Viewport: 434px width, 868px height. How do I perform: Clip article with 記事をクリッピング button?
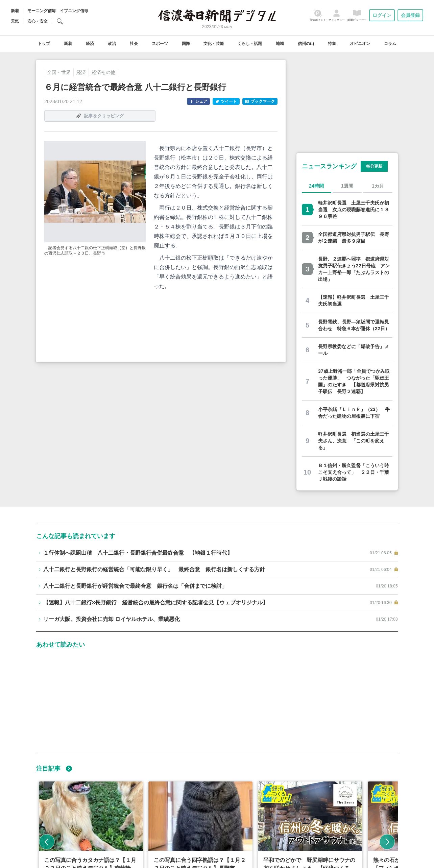[100, 116]
